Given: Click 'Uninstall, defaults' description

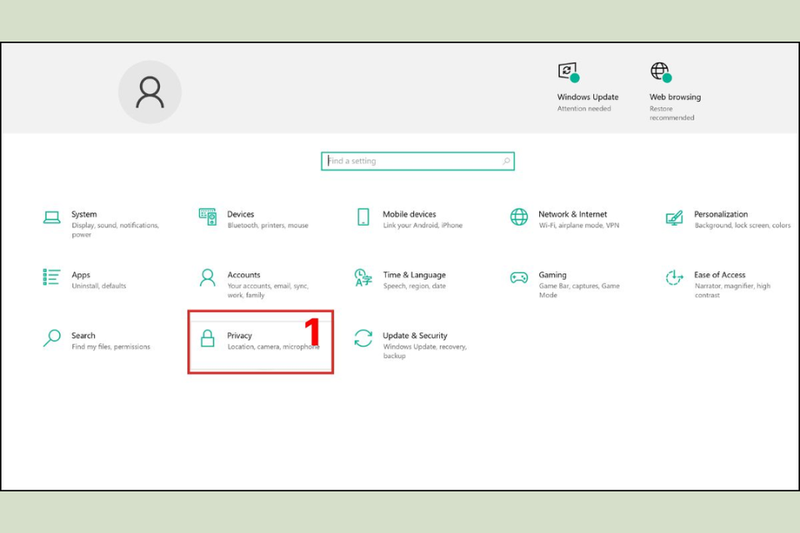Looking at the screenshot, I should pos(98,286).
